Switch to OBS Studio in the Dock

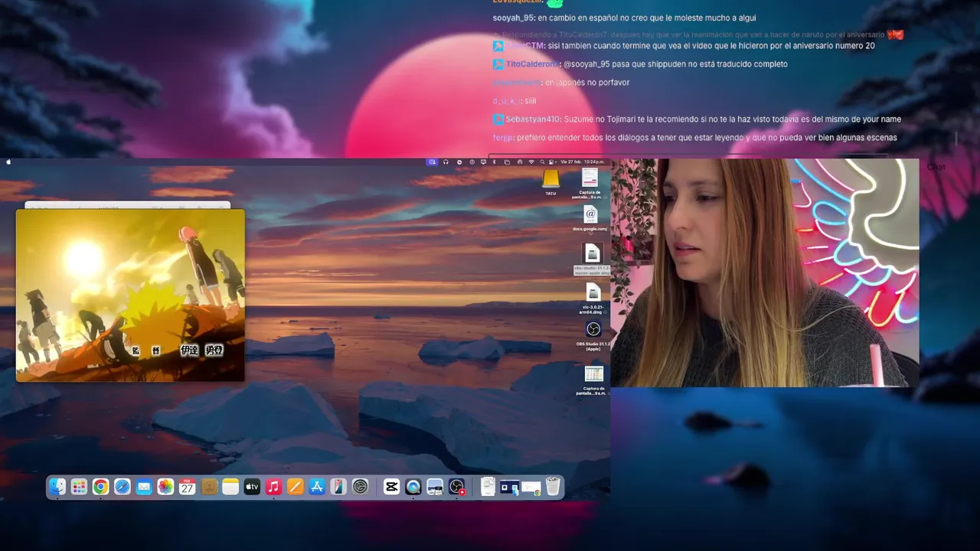[457, 487]
